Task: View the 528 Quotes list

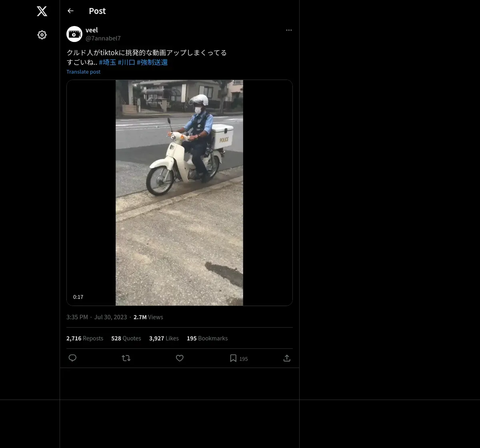Action: click(x=126, y=338)
